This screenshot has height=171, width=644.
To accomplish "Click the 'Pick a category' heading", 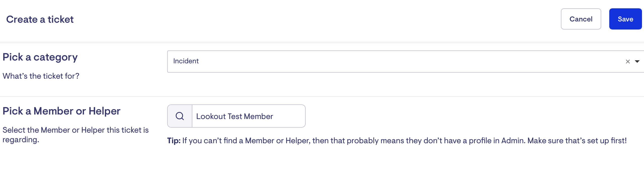I will coord(40,57).
